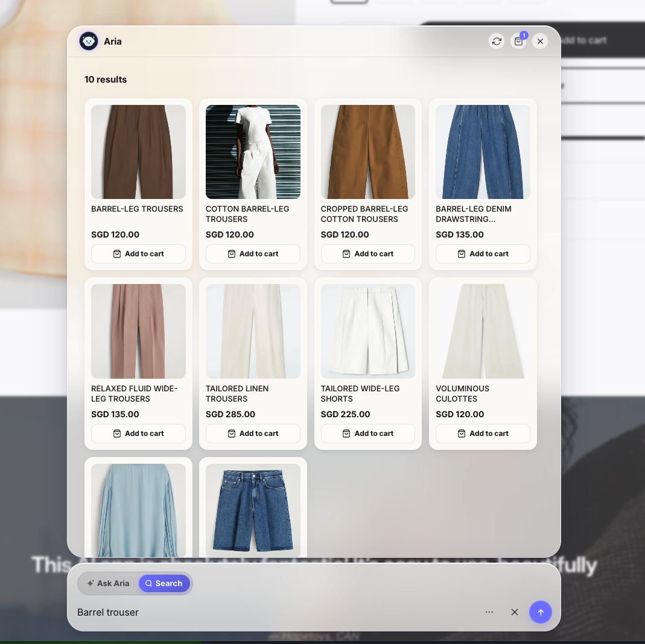This screenshot has height=644, width=645.
Task: Click the 'COTTON BARREL-LEG TROUSERS' title
Action: (x=247, y=213)
